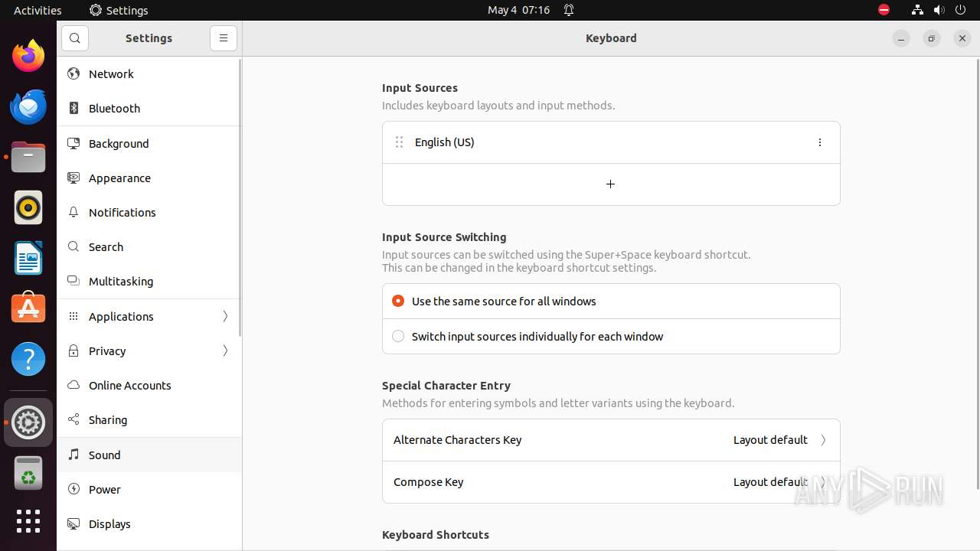Open the Settings hamburger menu

tap(224, 38)
